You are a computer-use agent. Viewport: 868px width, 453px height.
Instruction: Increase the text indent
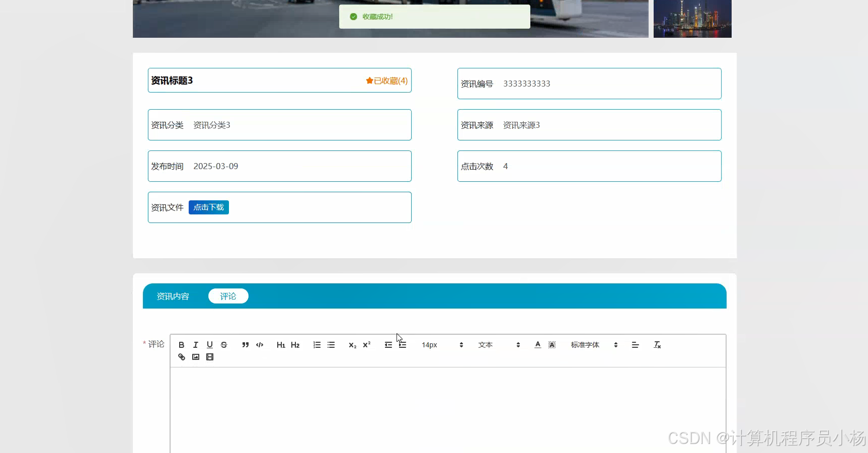pyautogui.click(x=403, y=345)
